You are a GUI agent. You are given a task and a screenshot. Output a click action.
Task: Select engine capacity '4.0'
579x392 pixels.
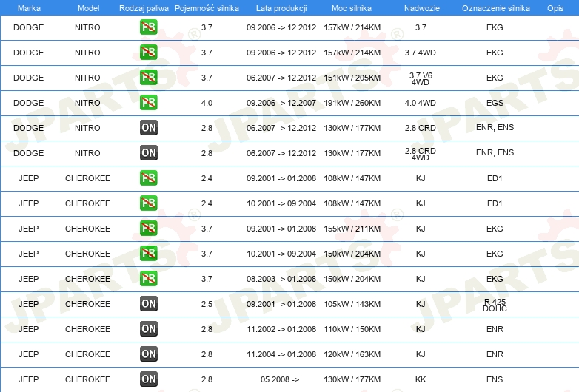coord(207,103)
